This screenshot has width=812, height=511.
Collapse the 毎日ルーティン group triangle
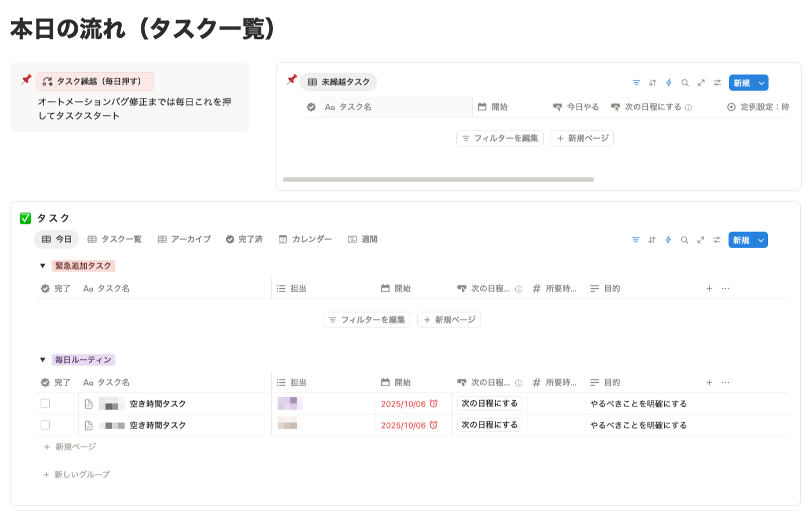click(42, 360)
